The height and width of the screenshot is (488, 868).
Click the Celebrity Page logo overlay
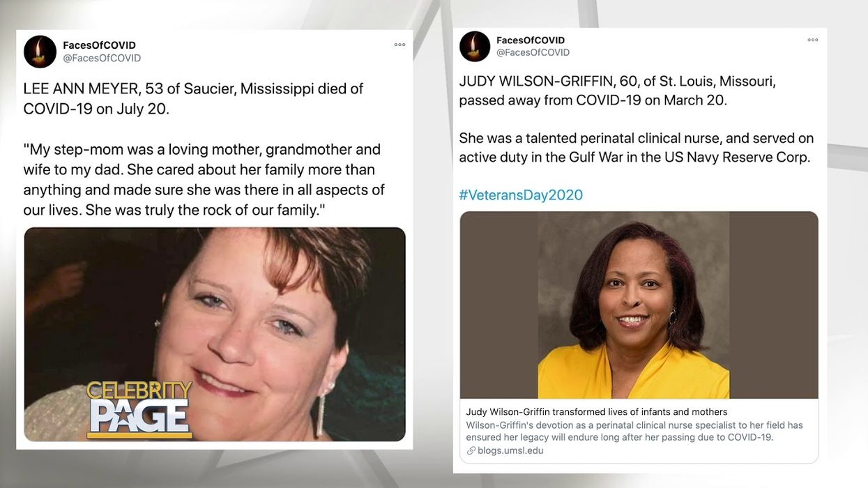click(x=139, y=410)
